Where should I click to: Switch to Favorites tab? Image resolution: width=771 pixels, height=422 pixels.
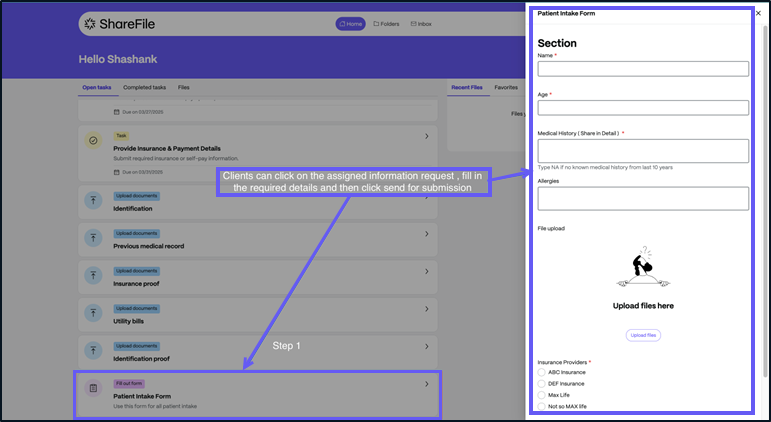(506, 88)
